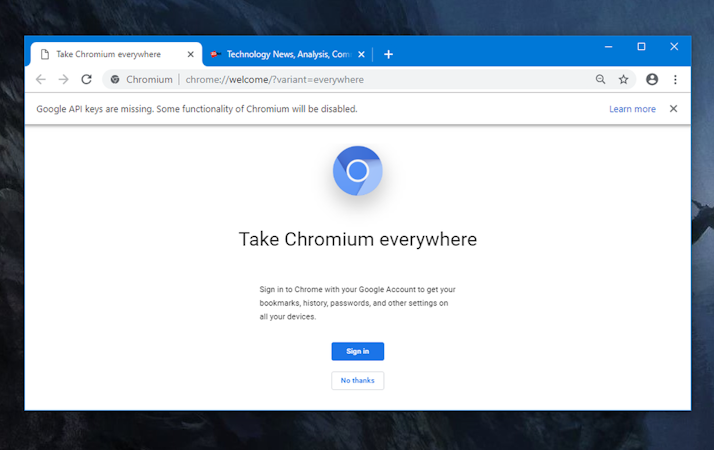
Task: Click the Technology News tab favicon
Action: click(x=215, y=54)
